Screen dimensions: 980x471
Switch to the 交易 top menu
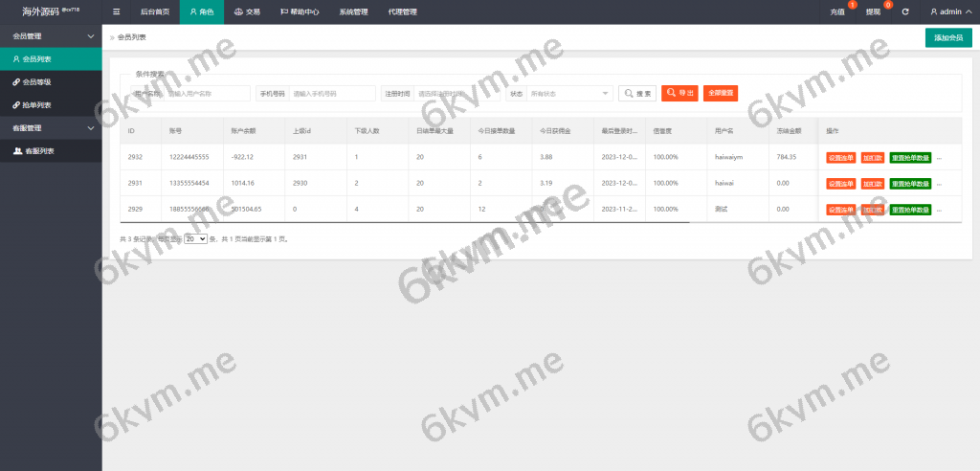pos(247,11)
